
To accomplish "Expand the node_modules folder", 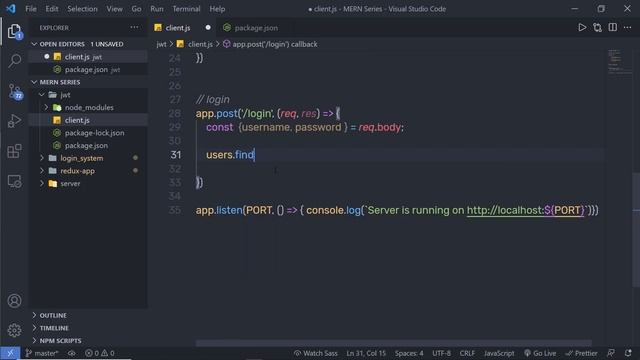I will pos(46,107).
